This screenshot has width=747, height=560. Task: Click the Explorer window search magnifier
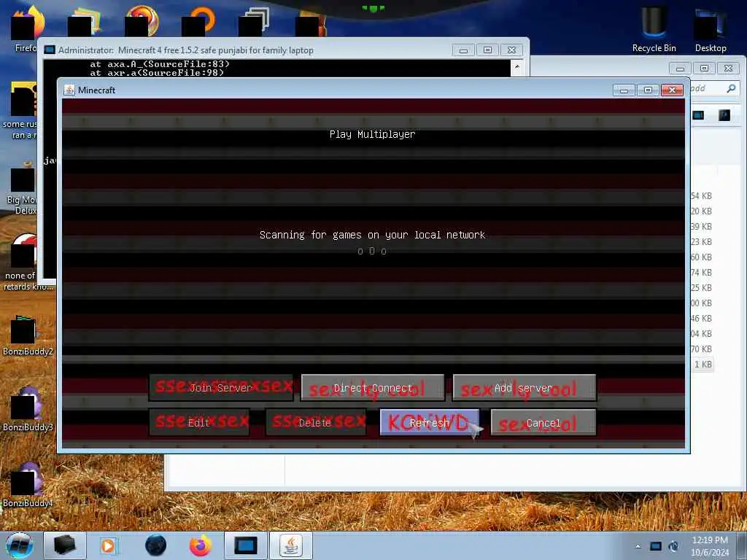pos(731,88)
